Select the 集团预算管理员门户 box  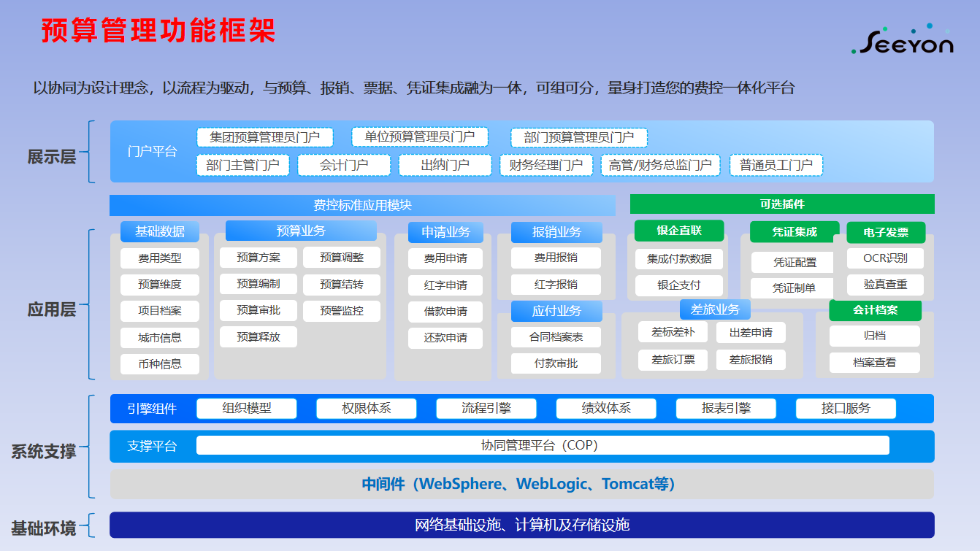click(264, 137)
